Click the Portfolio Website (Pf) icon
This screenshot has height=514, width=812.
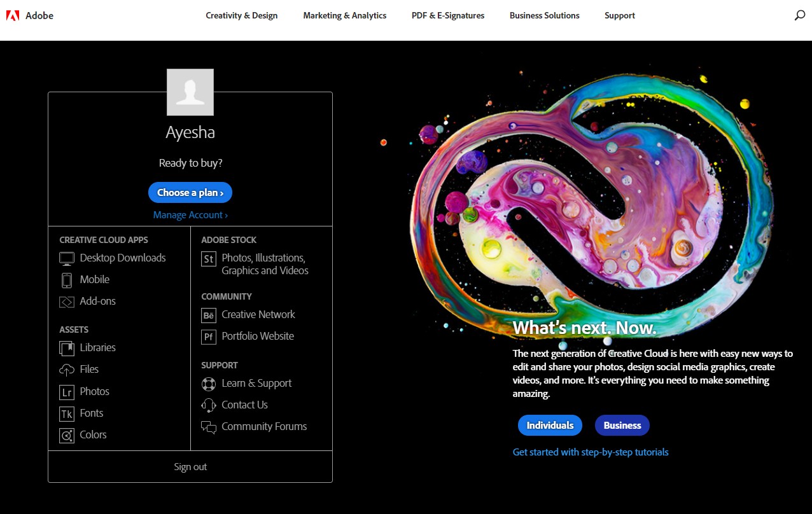209,337
